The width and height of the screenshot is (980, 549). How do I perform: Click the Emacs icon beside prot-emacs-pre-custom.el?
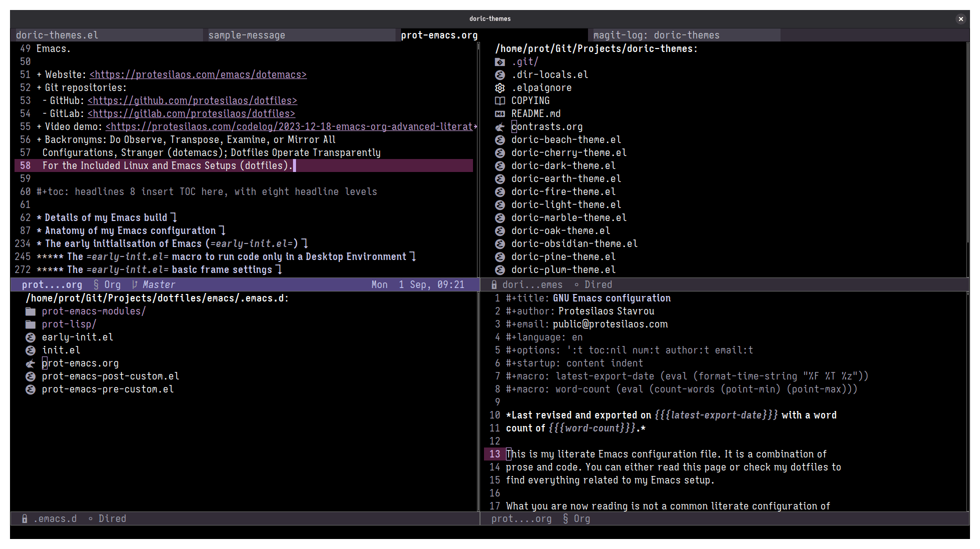point(30,389)
